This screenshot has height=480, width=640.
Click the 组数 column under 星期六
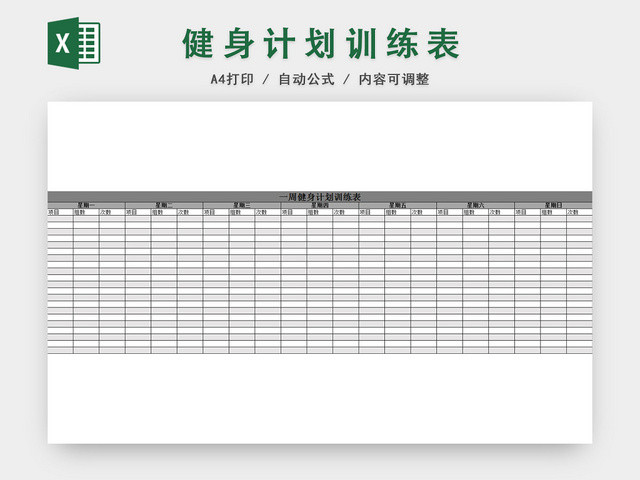(x=476, y=212)
